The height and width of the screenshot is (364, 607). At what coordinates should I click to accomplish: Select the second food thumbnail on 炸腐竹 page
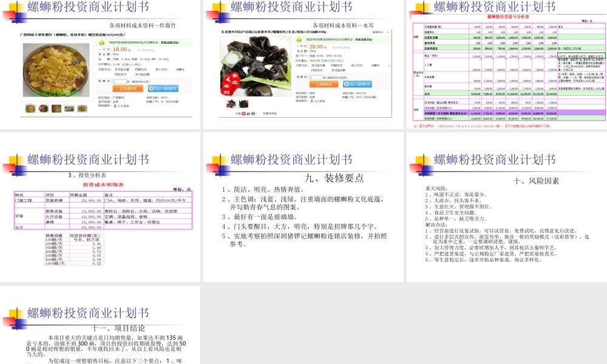43,108
